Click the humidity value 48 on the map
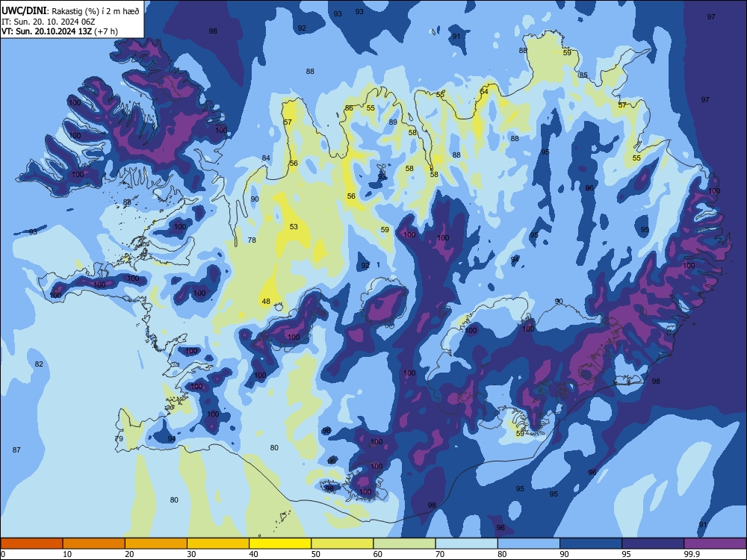 point(267,302)
